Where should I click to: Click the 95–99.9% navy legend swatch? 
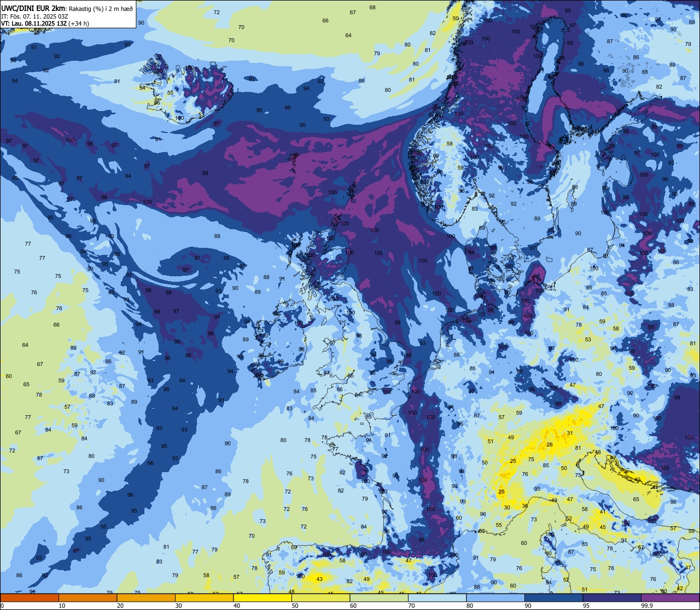[x=612, y=598]
